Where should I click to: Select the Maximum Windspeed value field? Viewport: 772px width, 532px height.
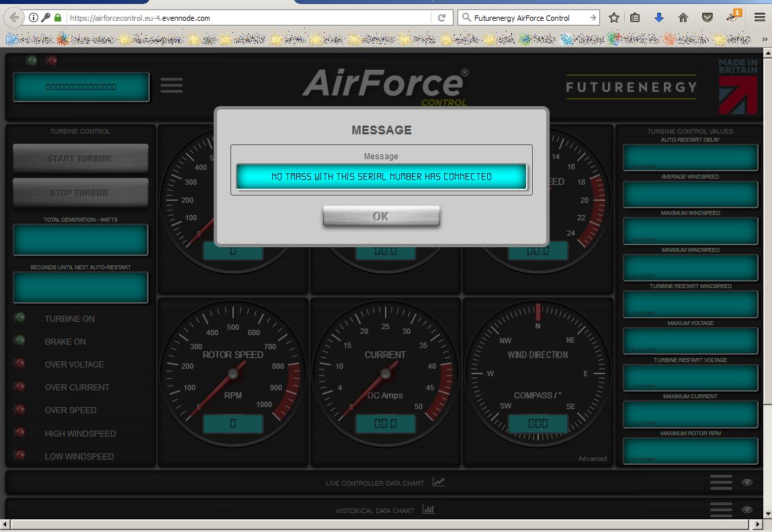[690, 231]
